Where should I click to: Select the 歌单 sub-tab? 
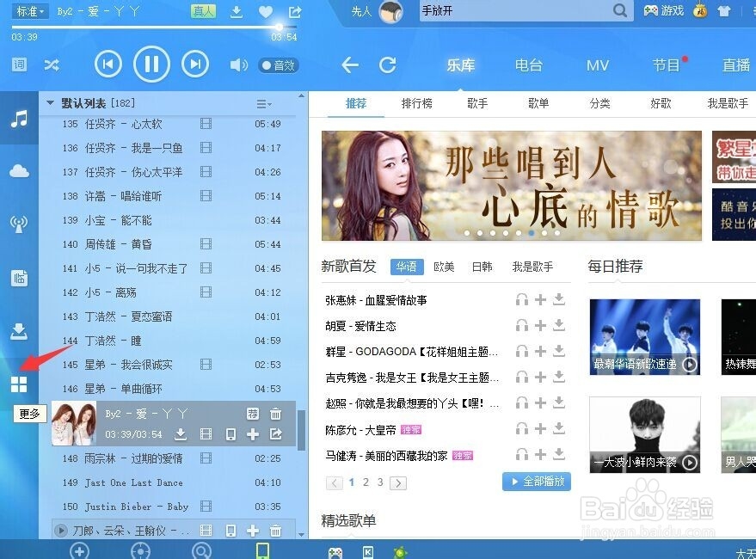click(x=538, y=103)
